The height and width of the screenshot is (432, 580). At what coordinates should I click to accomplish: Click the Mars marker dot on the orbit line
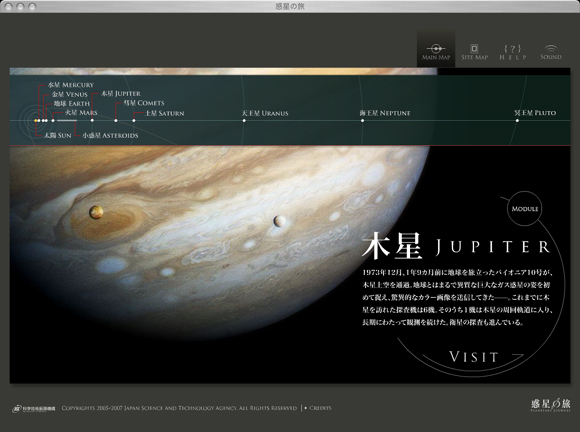[53, 121]
